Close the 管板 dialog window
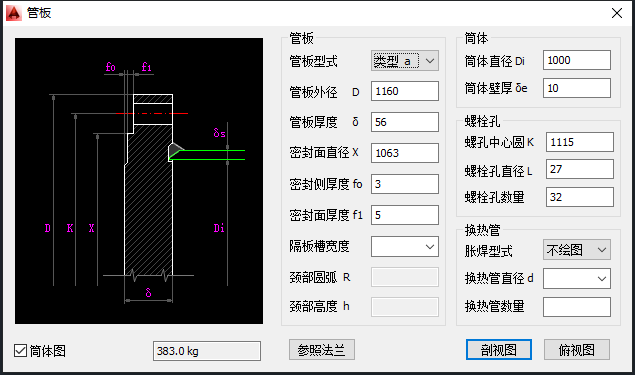 point(616,13)
